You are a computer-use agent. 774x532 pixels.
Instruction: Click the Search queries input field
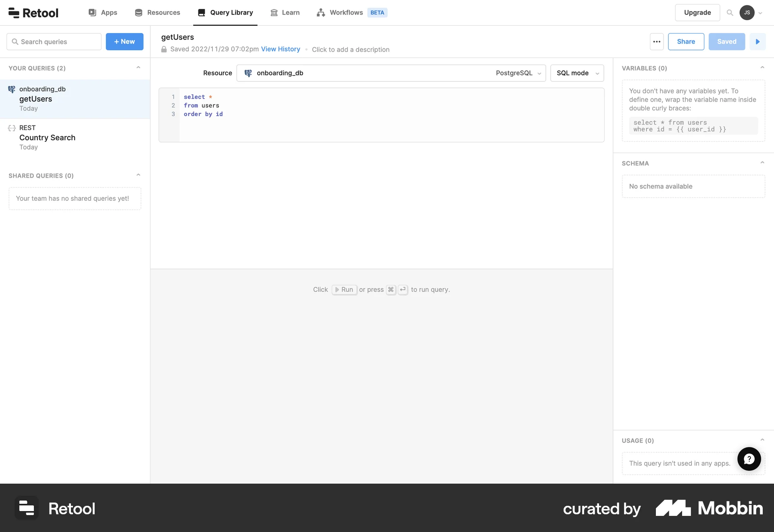tap(54, 42)
